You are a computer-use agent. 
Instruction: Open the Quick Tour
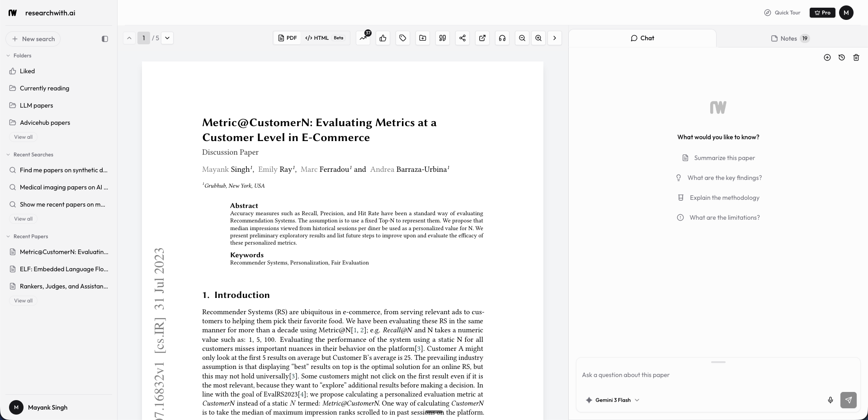click(x=782, y=13)
